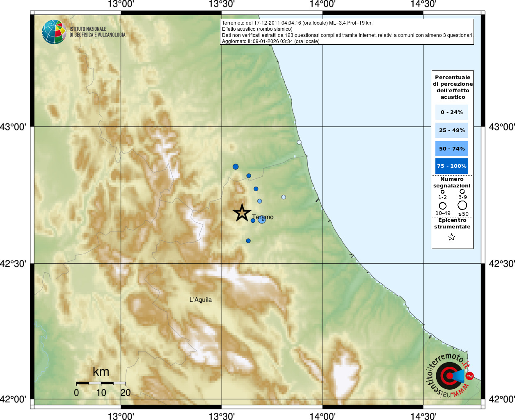Click the Teramo city label
515x420 pixels.
tap(263, 217)
